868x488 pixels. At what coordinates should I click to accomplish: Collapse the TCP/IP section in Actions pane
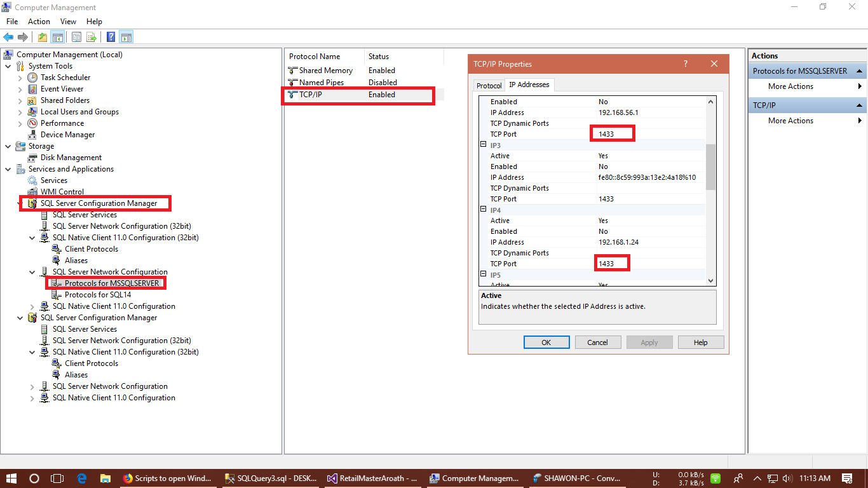coord(859,105)
